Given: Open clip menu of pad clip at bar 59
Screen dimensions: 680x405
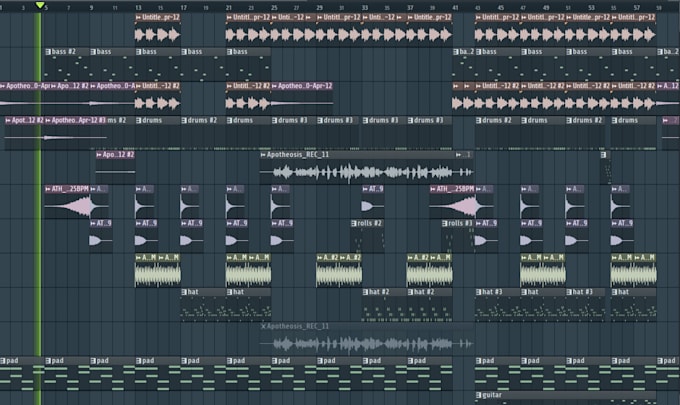Looking at the screenshot, I should (660, 361).
